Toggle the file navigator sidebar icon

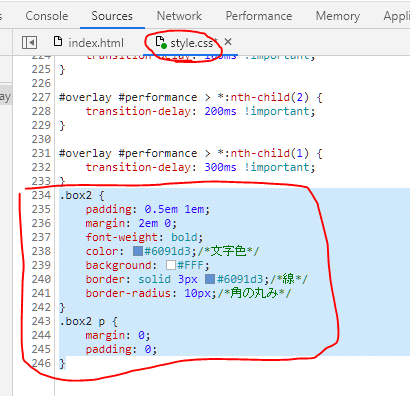click(x=29, y=43)
